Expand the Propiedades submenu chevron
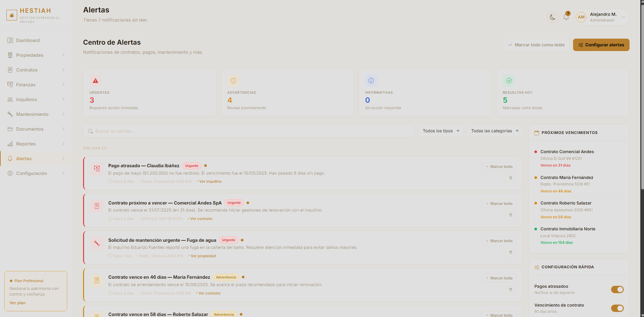The width and height of the screenshot is (644, 317). 63,55
